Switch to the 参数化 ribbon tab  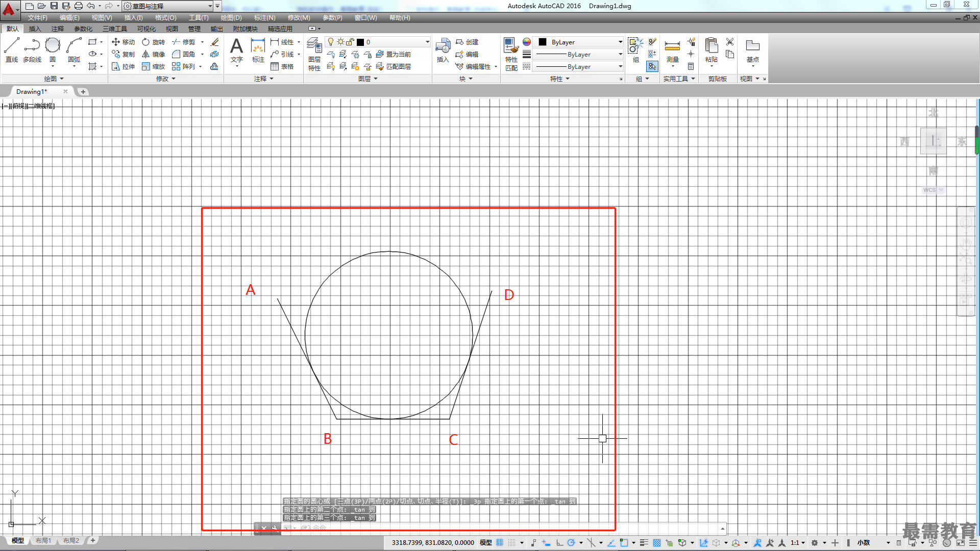click(83, 29)
